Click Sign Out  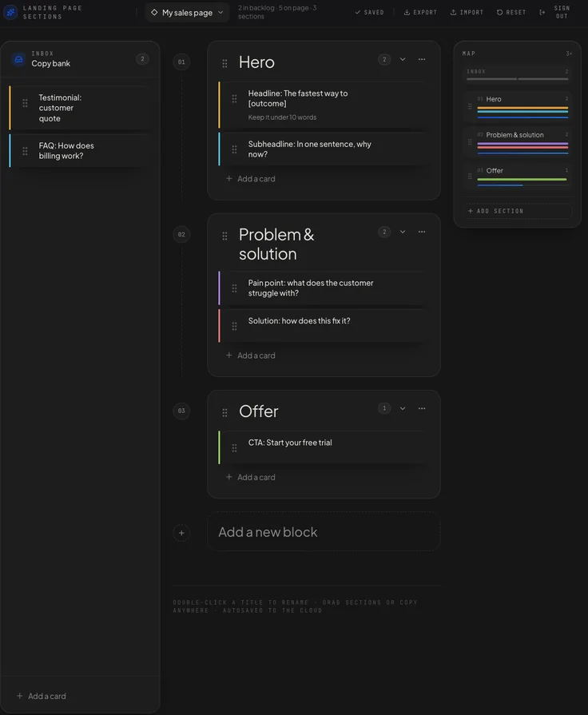click(555, 12)
